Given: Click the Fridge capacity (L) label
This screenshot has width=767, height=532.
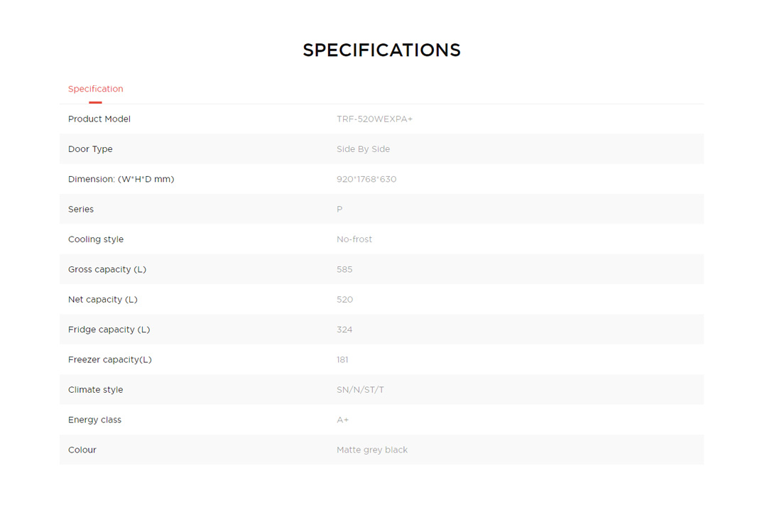Looking at the screenshot, I should point(109,330).
